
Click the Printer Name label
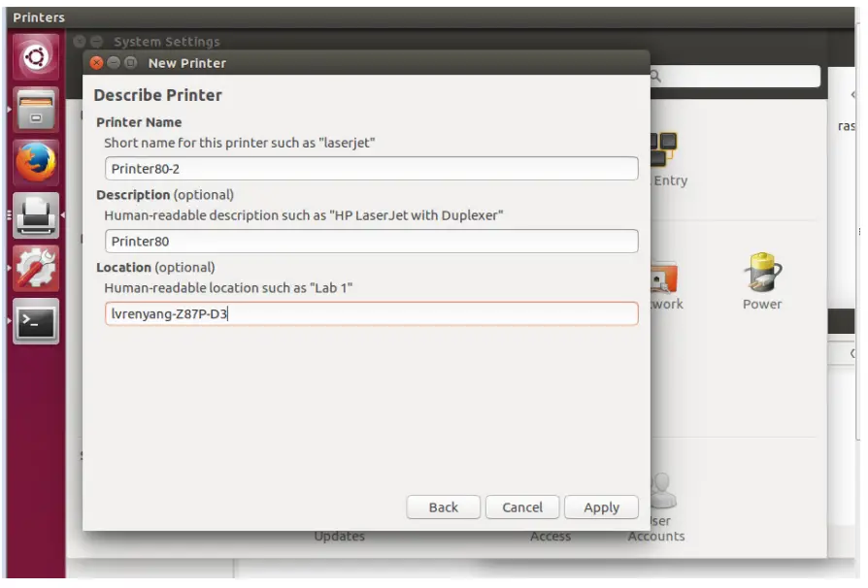(x=139, y=122)
